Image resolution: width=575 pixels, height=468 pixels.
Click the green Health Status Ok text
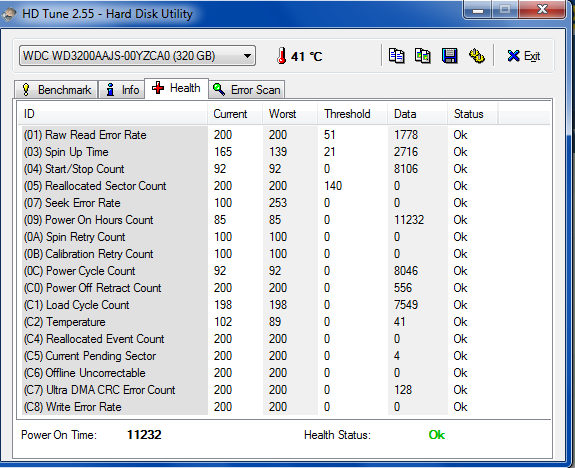tap(437, 435)
